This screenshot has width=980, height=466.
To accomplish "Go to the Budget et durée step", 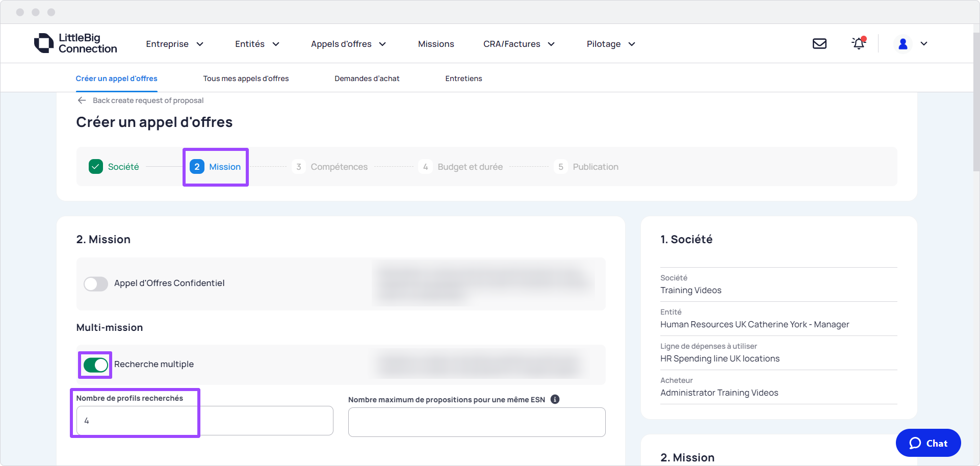I will (x=470, y=167).
